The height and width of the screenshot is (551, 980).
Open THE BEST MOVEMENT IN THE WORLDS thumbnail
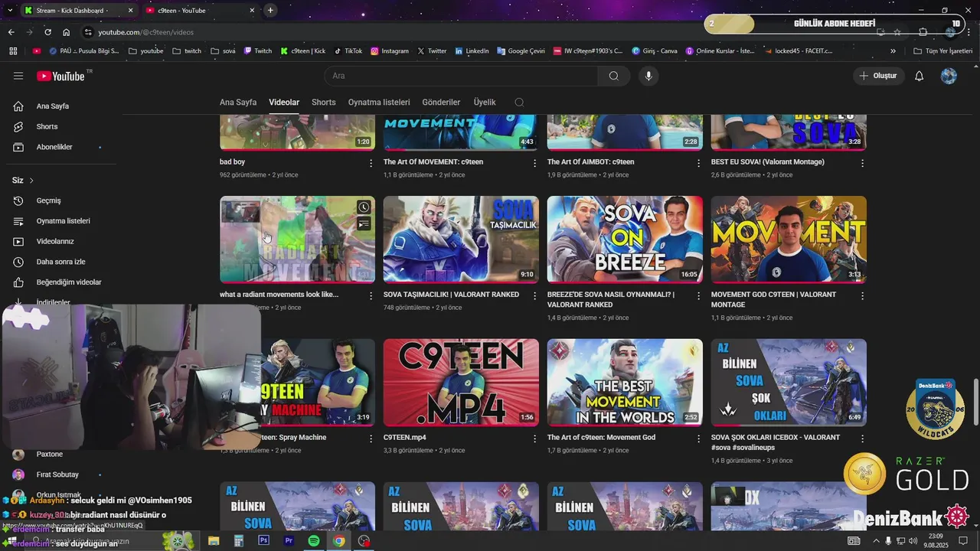(625, 383)
